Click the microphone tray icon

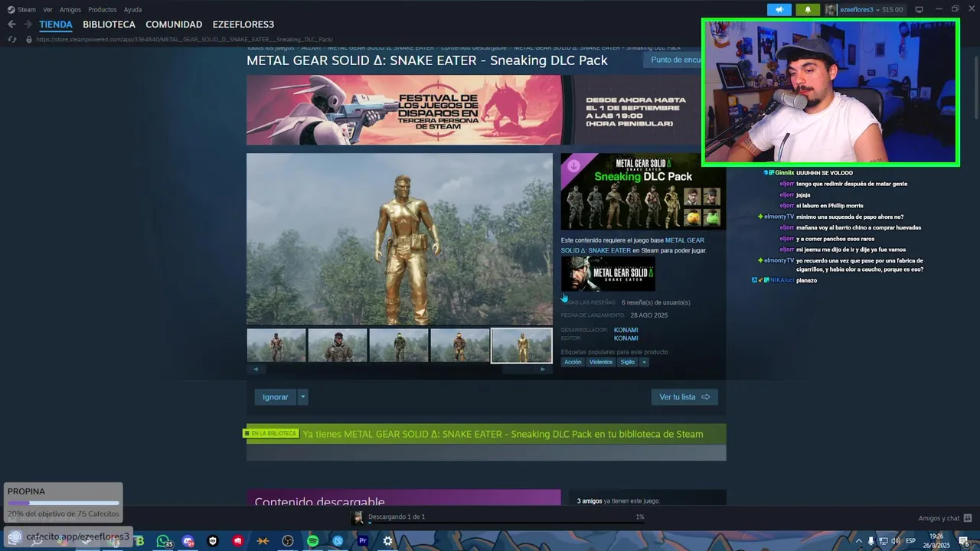pos(871,541)
